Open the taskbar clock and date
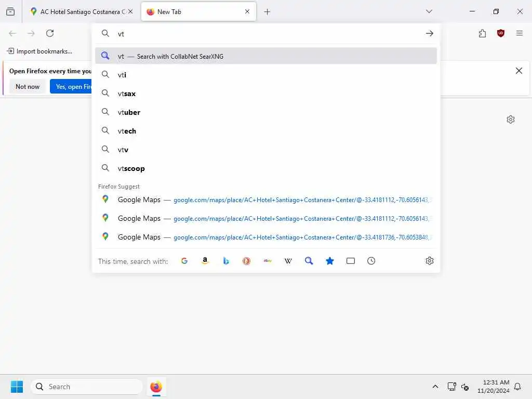The width and height of the screenshot is (532, 399). tap(494, 387)
